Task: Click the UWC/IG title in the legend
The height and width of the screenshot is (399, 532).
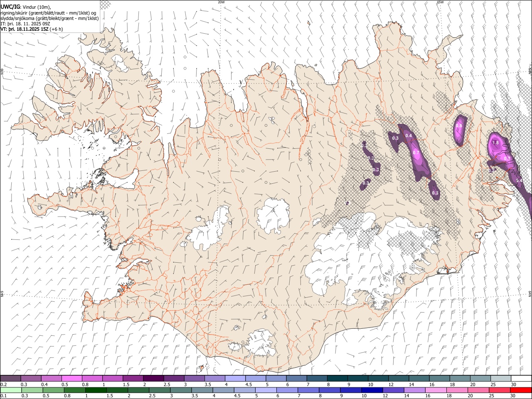Action: 10,7
